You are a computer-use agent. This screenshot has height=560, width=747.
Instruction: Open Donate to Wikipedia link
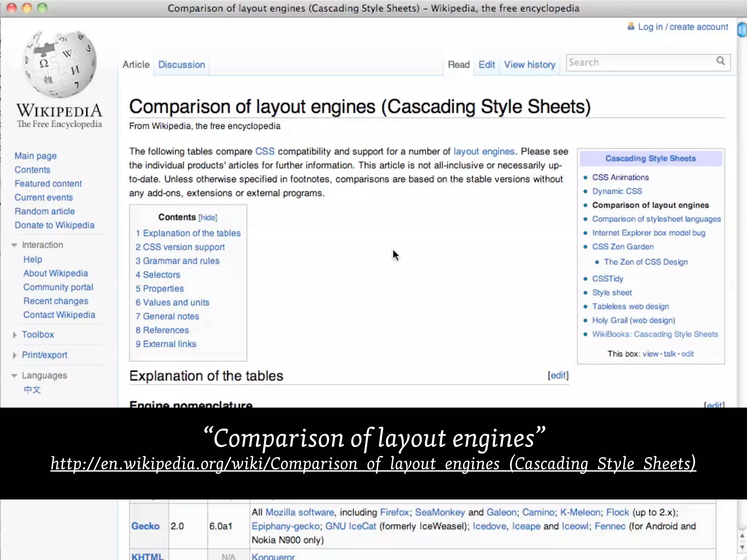tap(54, 225)
